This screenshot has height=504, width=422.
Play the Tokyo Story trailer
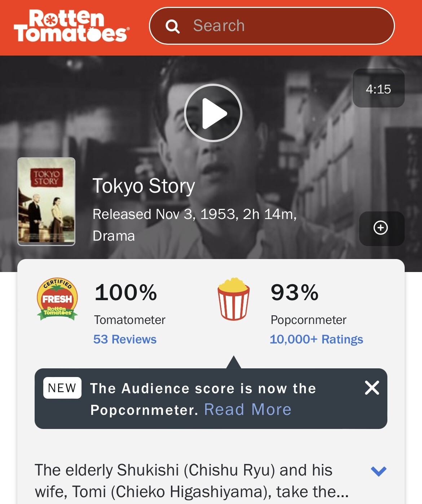point(213,113)
